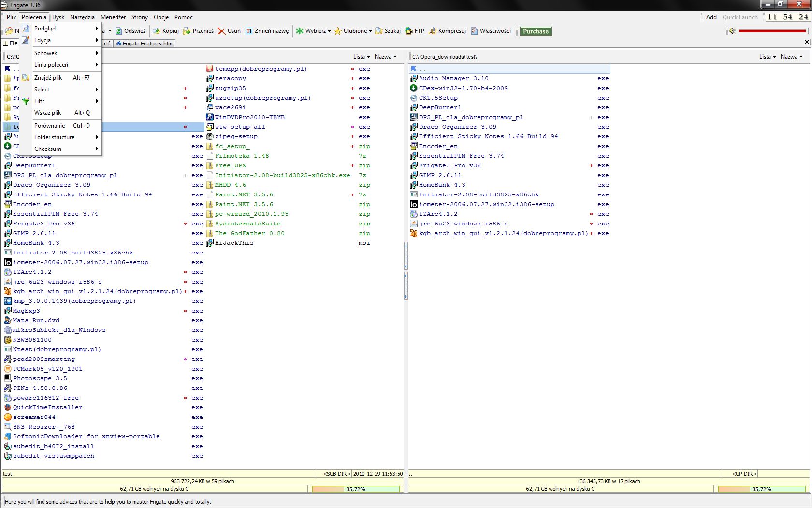Click the green Purchase button

click(x=536, y=31)
